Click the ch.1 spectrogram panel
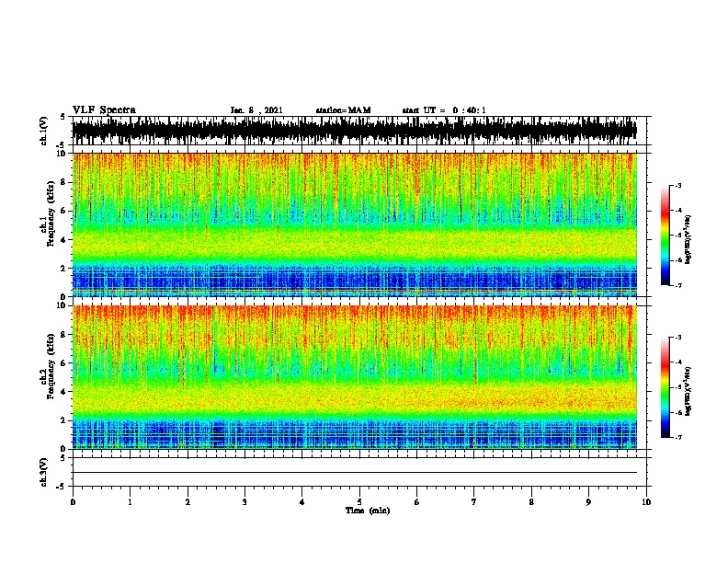 tap(355, 224)
